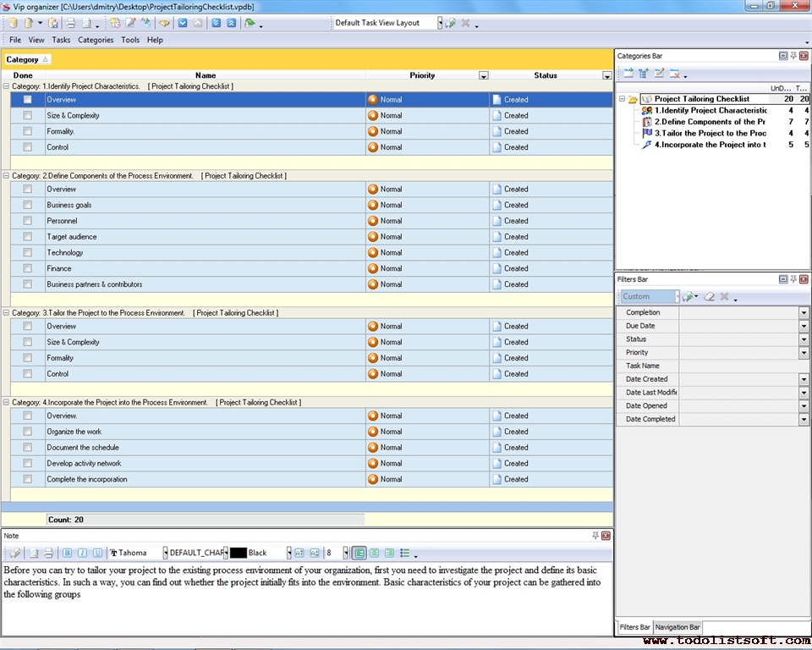Click the Underline button in Note toolbar

97,554
